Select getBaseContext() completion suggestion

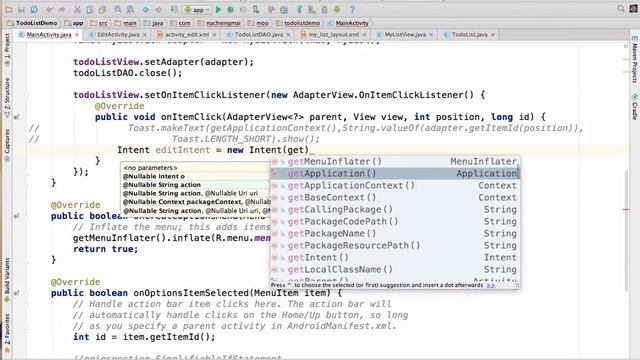coord(395,197)
